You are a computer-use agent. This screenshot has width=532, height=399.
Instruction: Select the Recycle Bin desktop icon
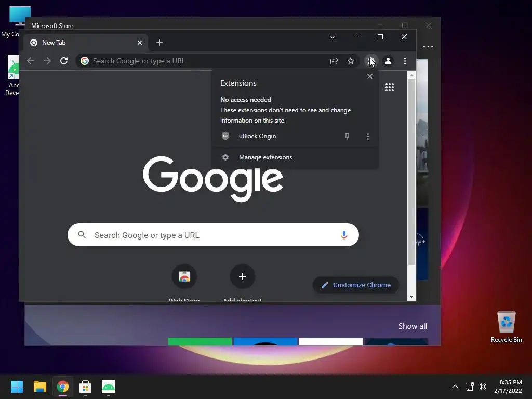click(506, 327)
